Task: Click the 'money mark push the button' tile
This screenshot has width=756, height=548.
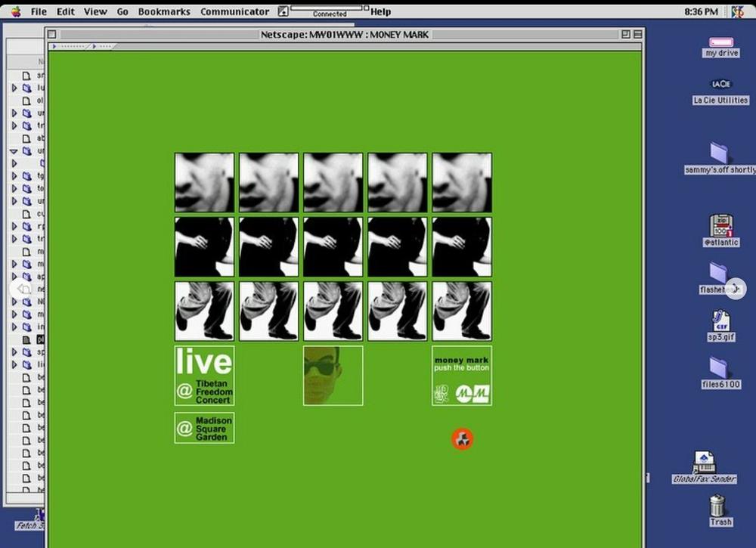Action: pos(462,376)
